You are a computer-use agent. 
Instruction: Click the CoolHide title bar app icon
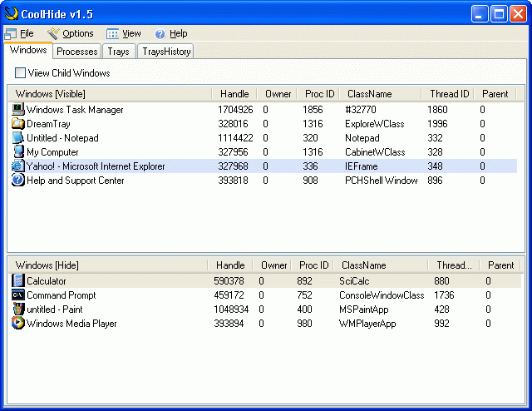tap(11, 13)
